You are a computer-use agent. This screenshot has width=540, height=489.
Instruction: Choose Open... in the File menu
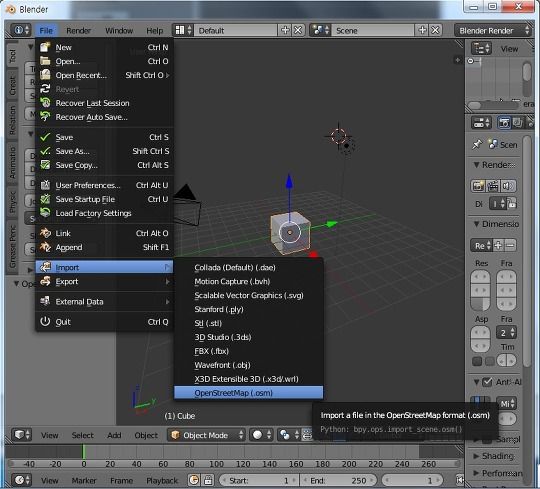click(104, 61)
